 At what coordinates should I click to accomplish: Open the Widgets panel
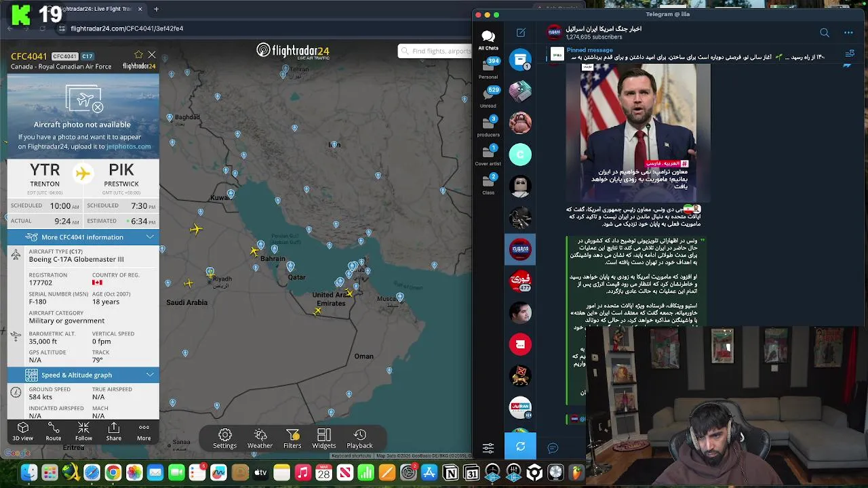pos(324,439)
